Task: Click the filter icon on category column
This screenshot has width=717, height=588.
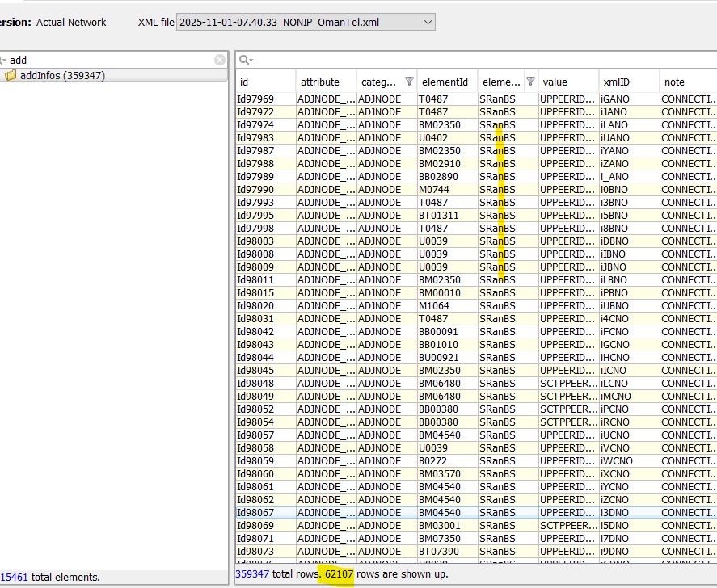Action: tap(409, 82)
